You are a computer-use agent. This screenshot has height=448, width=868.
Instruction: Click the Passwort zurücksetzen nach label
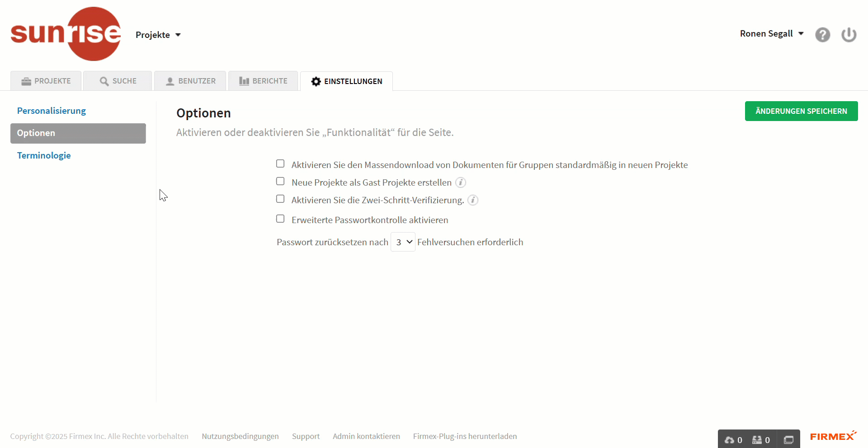pos(332,242)
